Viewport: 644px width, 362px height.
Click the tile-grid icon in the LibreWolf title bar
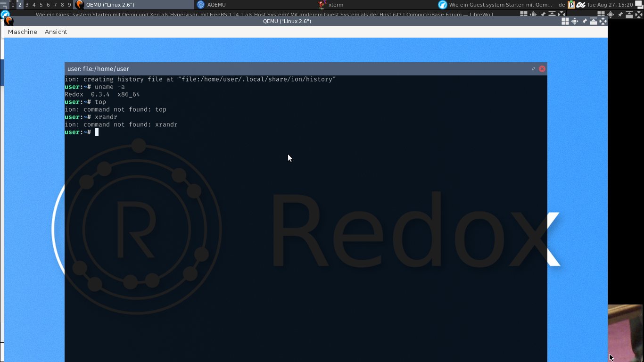tap(524, 14)
